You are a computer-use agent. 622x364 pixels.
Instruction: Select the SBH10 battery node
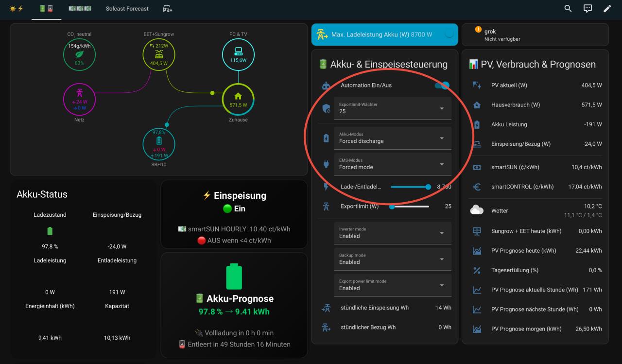[x=158, y=144]
